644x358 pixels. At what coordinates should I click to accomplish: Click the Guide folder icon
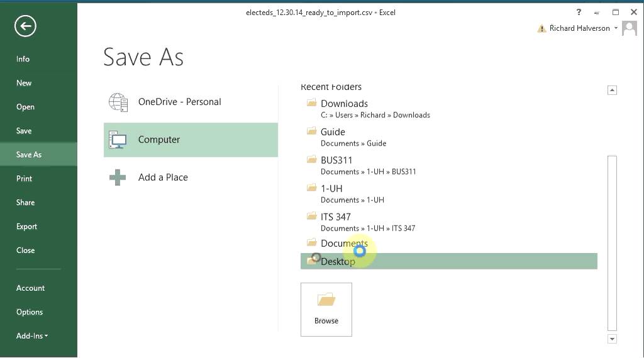[312, 131]
